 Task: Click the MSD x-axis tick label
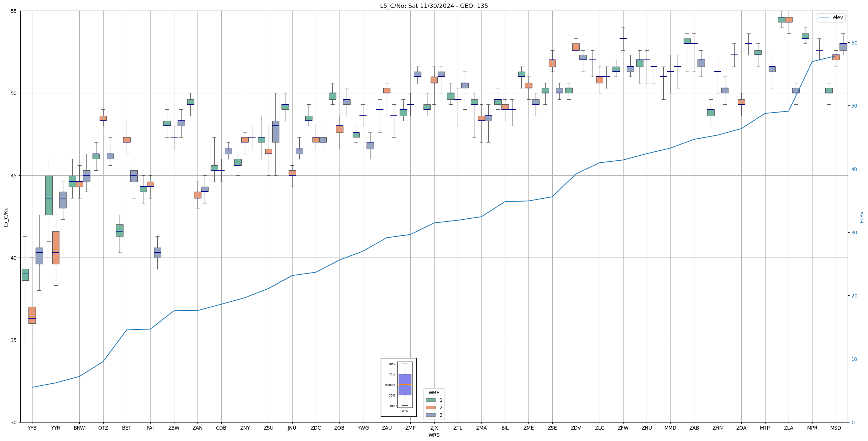coord(836,428)
